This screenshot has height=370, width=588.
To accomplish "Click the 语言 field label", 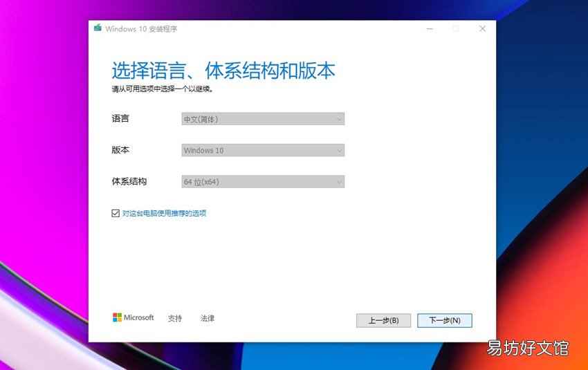I will point(120,119).
